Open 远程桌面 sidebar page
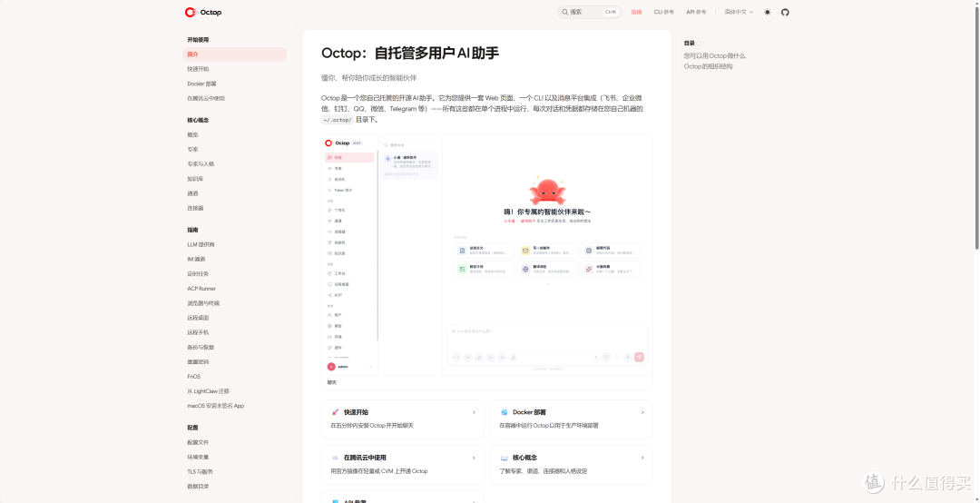 coord(198,318)
